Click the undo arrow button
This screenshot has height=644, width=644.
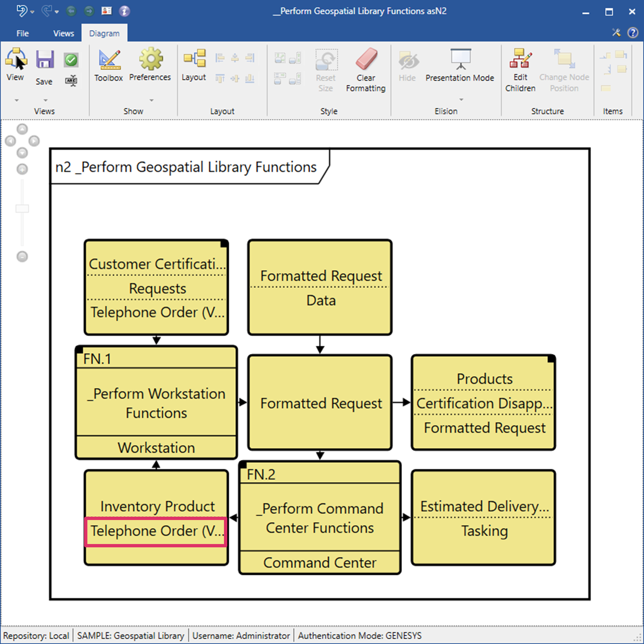pos(21,11)
